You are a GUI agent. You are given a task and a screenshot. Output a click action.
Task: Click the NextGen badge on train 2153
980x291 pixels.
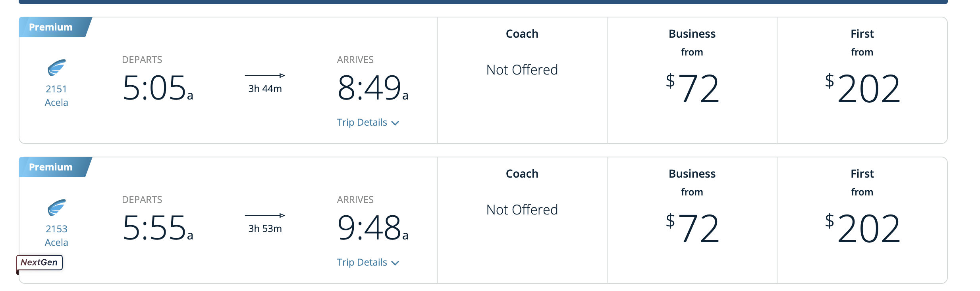click(x=39, y=262)
